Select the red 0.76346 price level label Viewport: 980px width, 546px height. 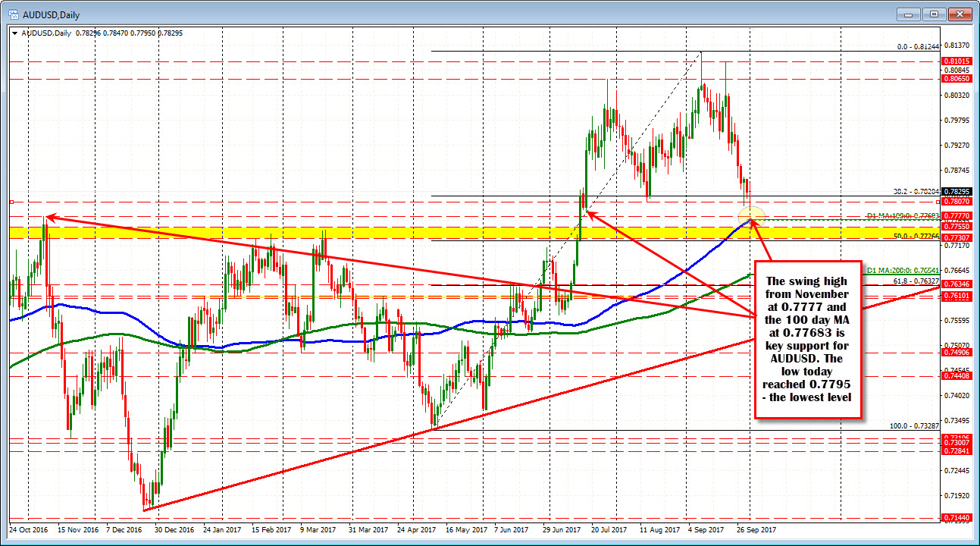pos(955,284)
